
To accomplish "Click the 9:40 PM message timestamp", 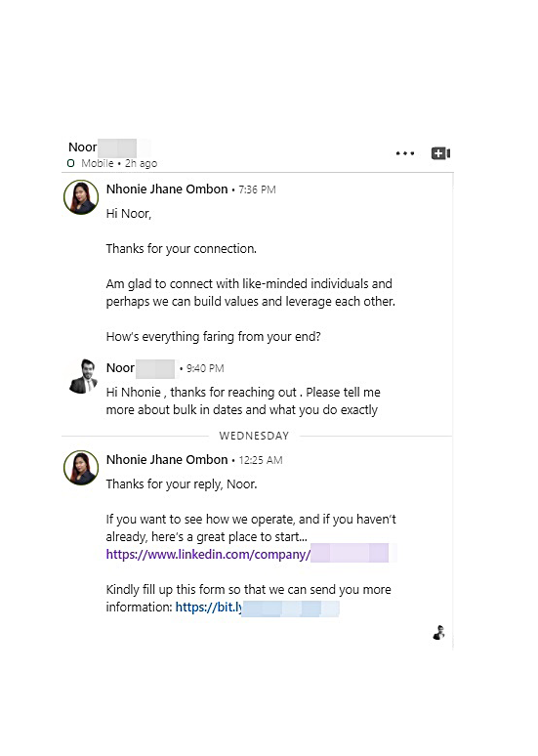I will pos(205,368).
